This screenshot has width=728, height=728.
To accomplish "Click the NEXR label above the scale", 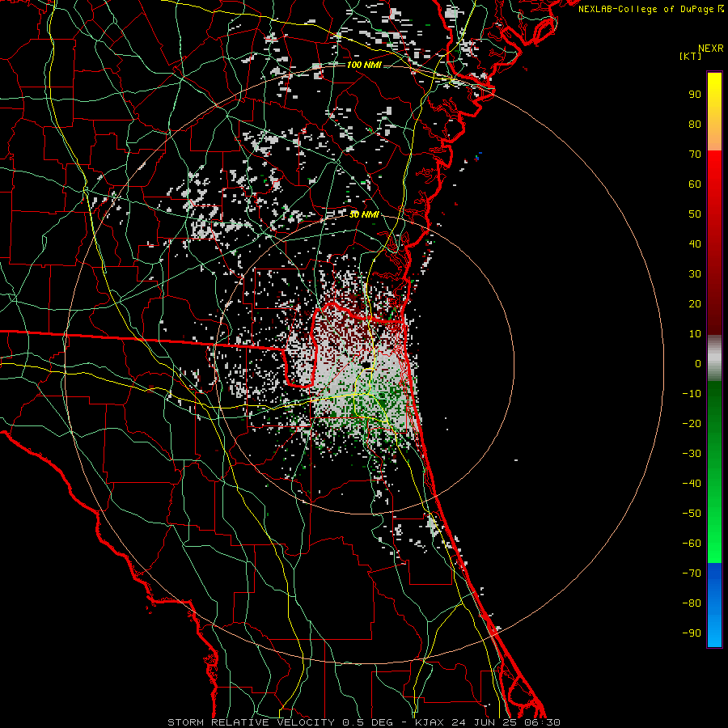I will pyautogui.click(x=710, y=49).
